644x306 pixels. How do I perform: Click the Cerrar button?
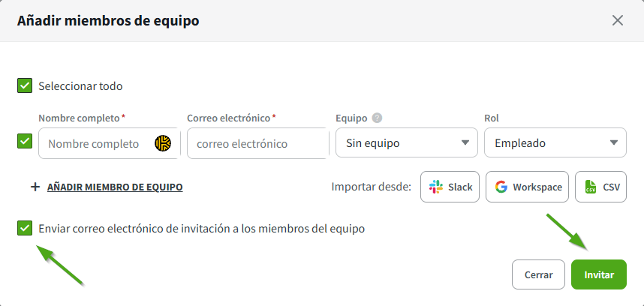[538, 274]
